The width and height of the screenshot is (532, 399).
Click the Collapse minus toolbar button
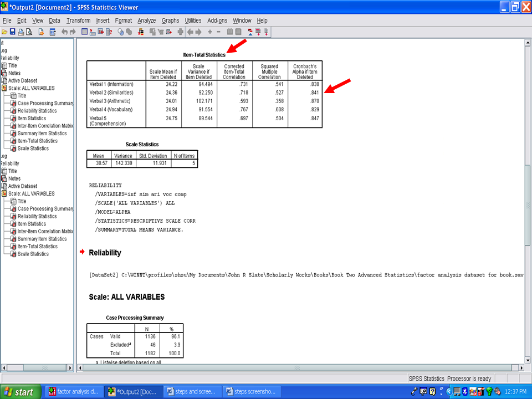pyautogui.click(x=218, y=32)
